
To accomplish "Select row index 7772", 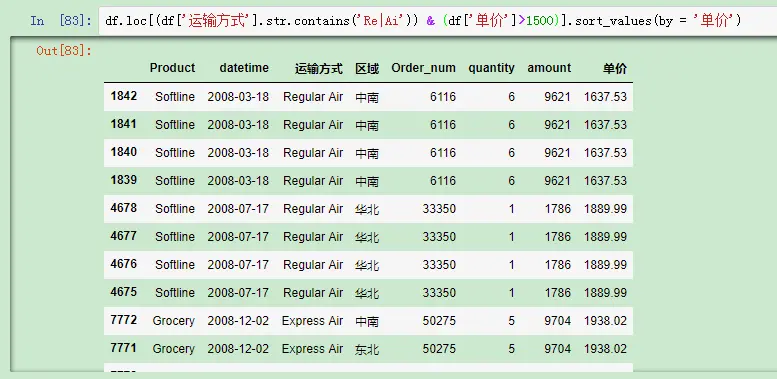I will [124, 320].
